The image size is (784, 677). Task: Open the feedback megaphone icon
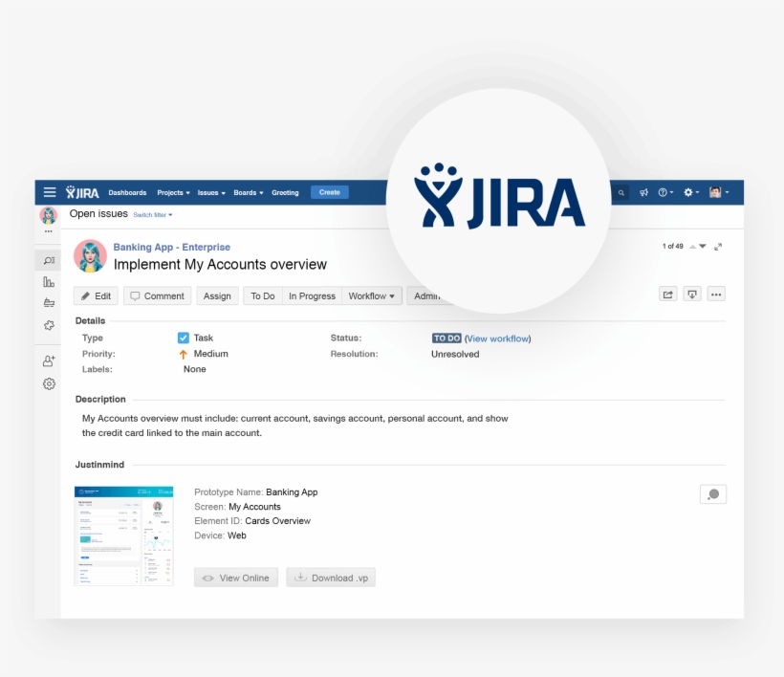pyautogui.click(x=644, y=192)
